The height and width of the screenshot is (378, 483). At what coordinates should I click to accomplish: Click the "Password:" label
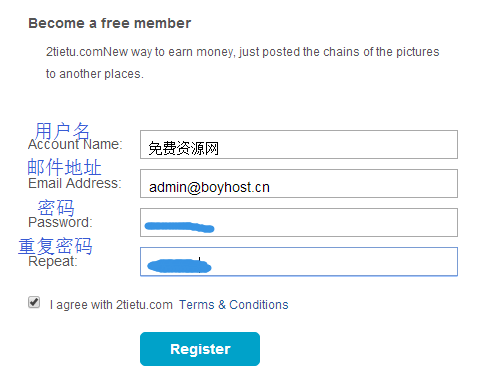coord(60,222)
